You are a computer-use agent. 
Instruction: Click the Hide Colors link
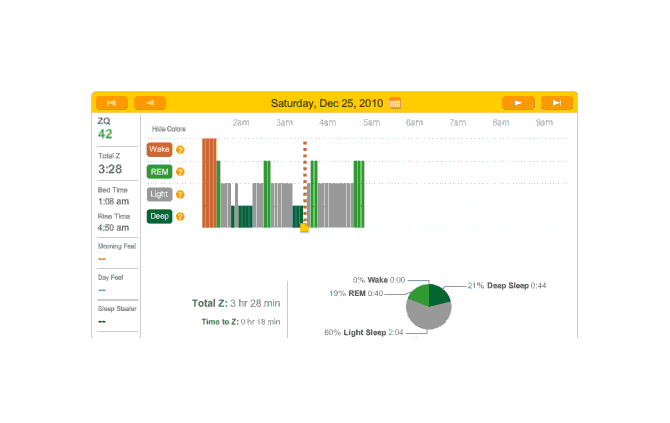point(168,129)
